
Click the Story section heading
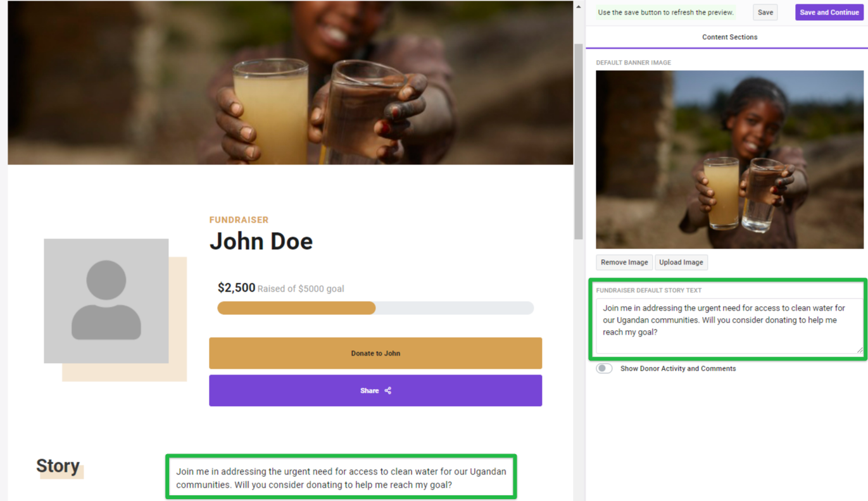tap(58, 466)
